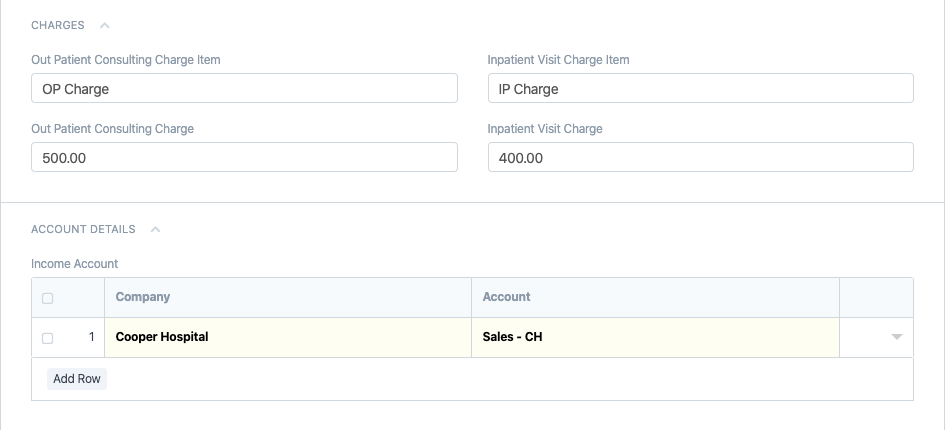945x430 pixels.
Task: Click the ACCOUNT DETAILS section heading text
Action: pyautogui.click(x=83, y=229)
